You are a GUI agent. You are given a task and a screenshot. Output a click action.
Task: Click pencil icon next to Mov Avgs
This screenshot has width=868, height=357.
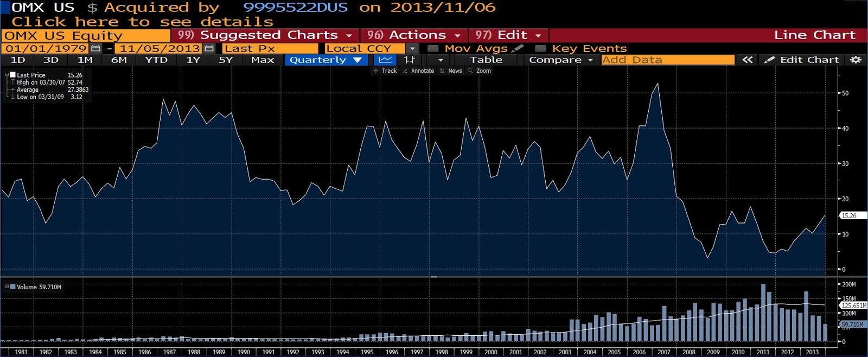click(x=518, y=48)
